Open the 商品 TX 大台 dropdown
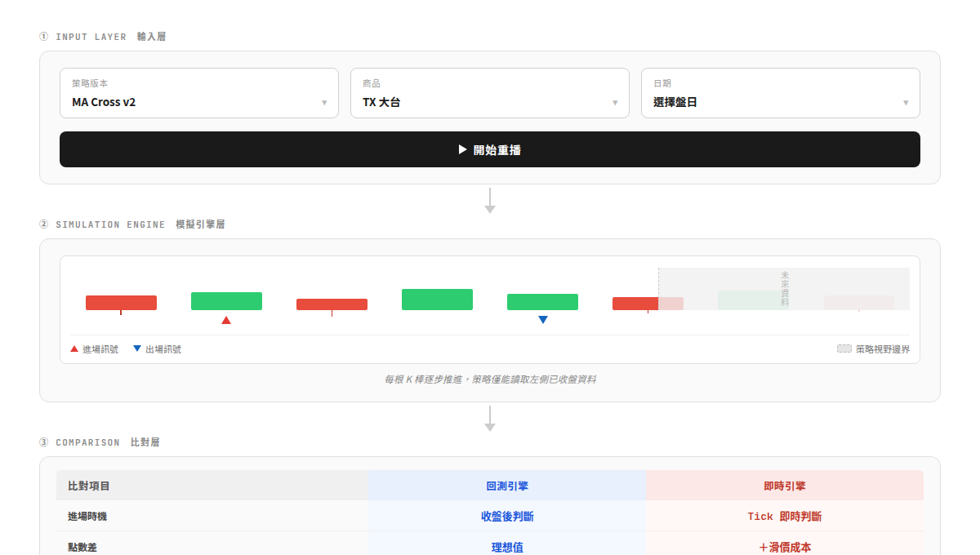Screen dimensions: 980x555 click(x=490, y=93)
